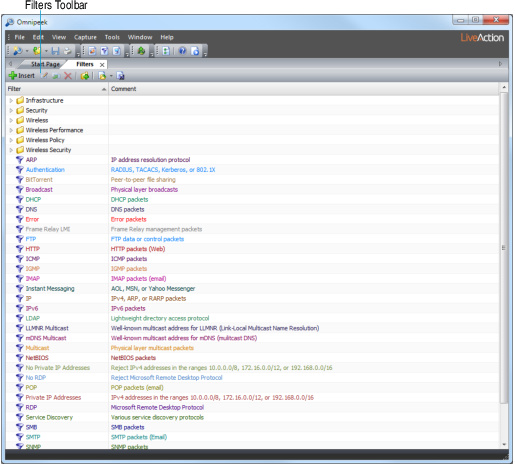
Task: Click the folder icon for Wireless Security group
Action: coord(20,150)
